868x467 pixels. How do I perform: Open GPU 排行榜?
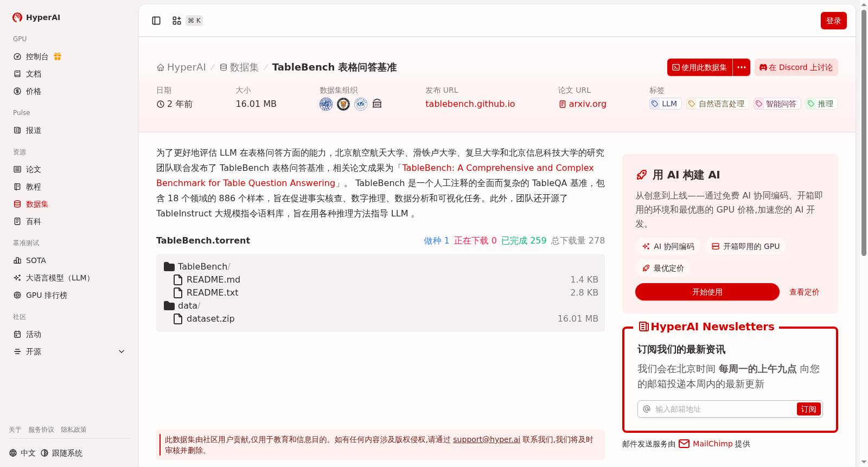40,295
